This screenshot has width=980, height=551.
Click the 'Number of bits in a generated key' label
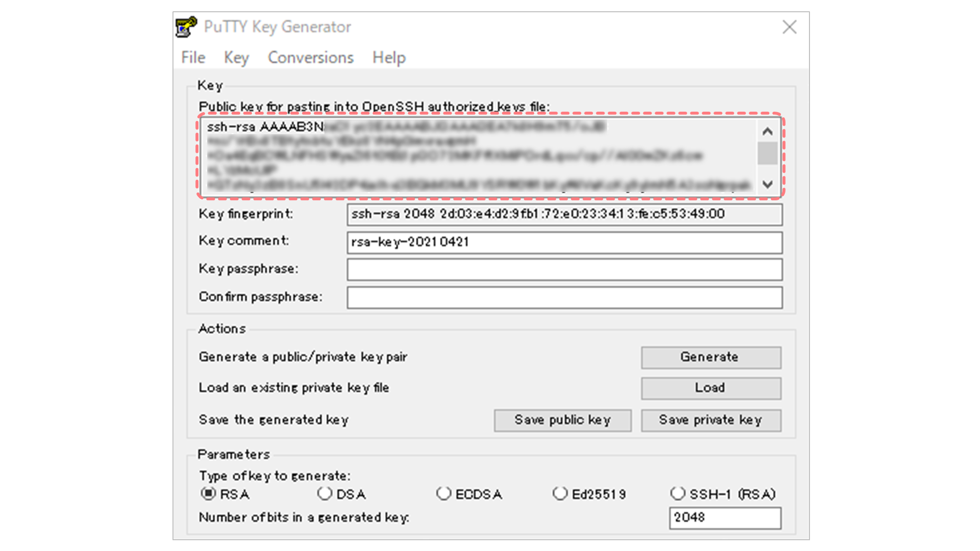[x=304, y=518]
